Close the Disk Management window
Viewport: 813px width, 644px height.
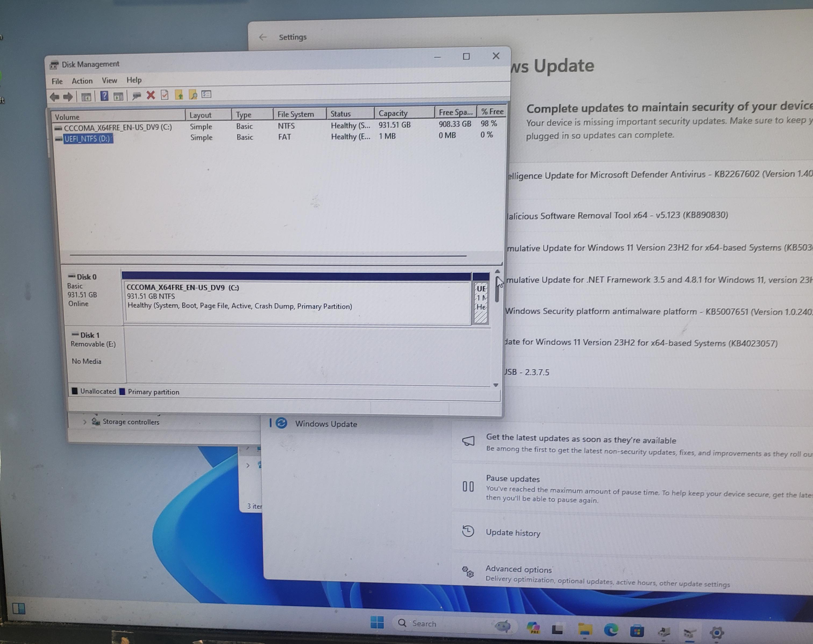[x=496, y=56]
